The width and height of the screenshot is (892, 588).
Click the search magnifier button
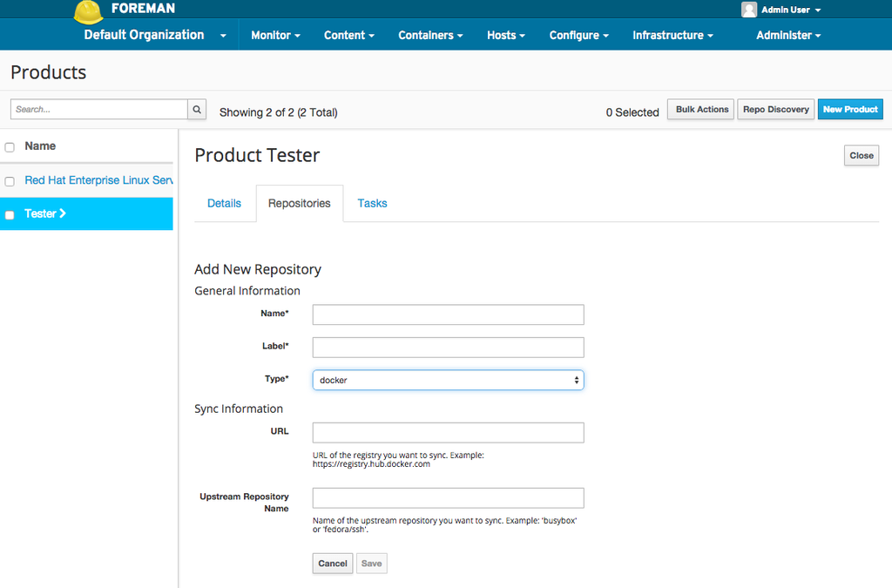(197, 109)
